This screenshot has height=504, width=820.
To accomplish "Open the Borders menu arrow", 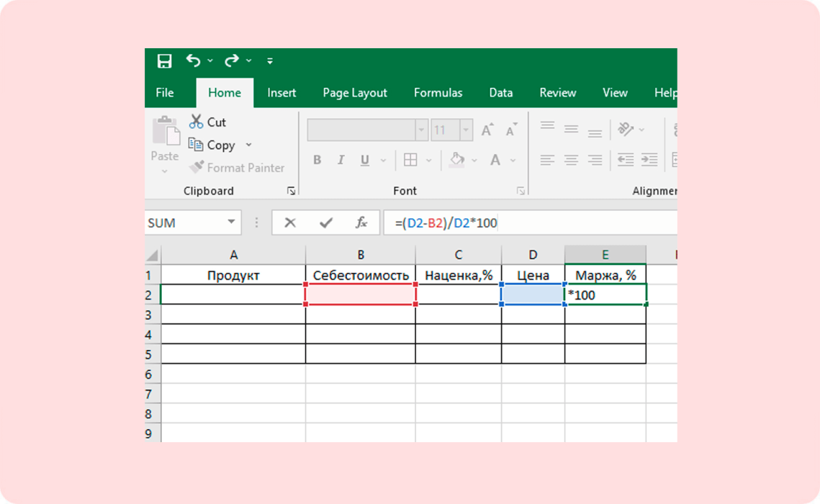I will pyautogui.click(x=429, y=161).
